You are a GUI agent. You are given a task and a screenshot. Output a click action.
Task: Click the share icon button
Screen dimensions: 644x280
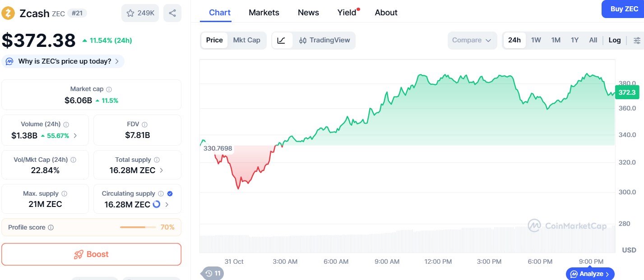tap(172, 13)
